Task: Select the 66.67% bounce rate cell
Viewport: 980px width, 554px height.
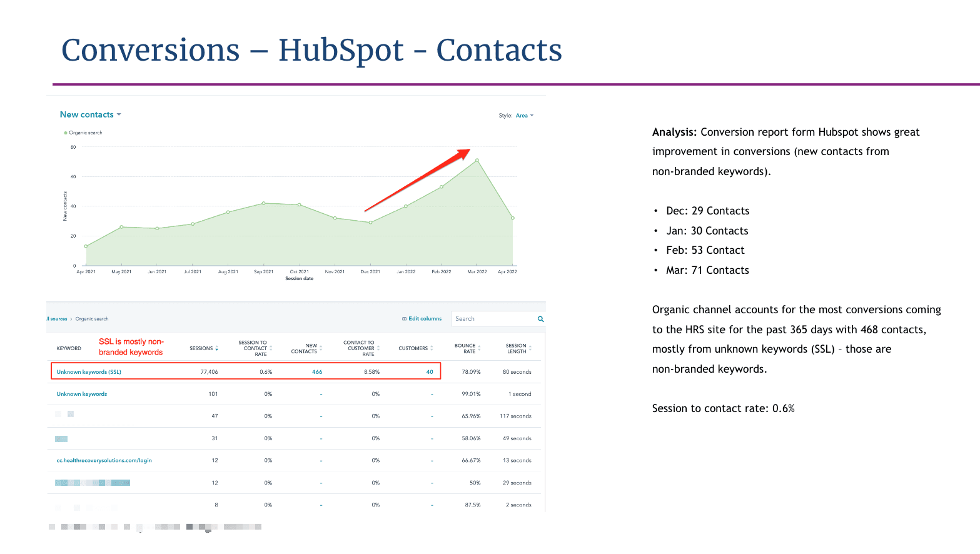Action: click(x=471, y=460)
